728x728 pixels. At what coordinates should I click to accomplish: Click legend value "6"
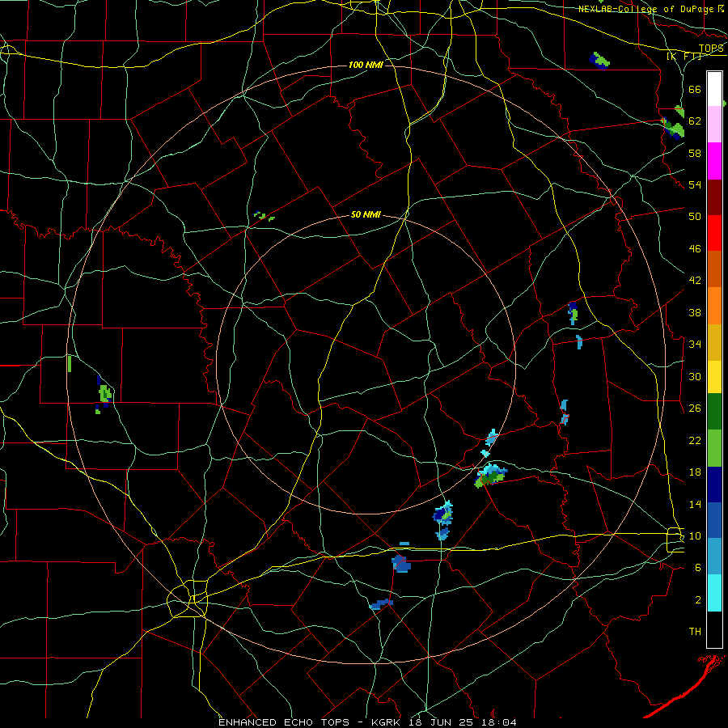click(x=698, y=567)
